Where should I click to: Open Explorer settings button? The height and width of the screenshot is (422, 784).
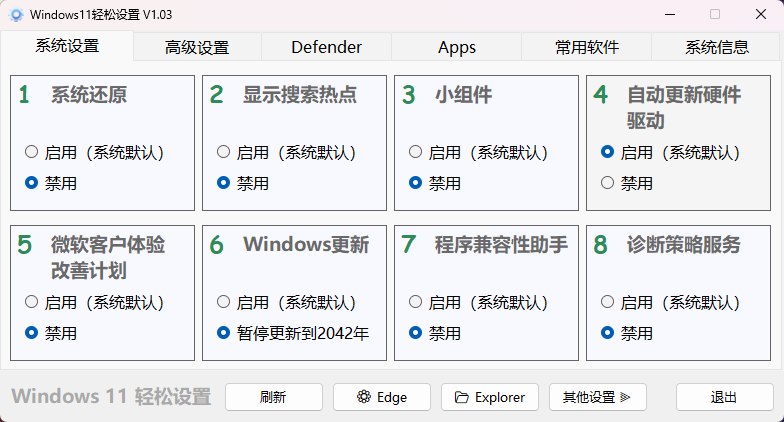[490, 397]
